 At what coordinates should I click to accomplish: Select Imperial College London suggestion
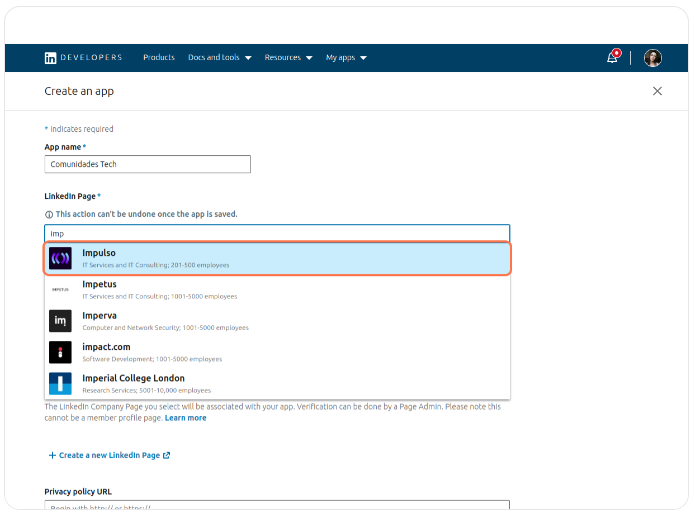(277, 383)
